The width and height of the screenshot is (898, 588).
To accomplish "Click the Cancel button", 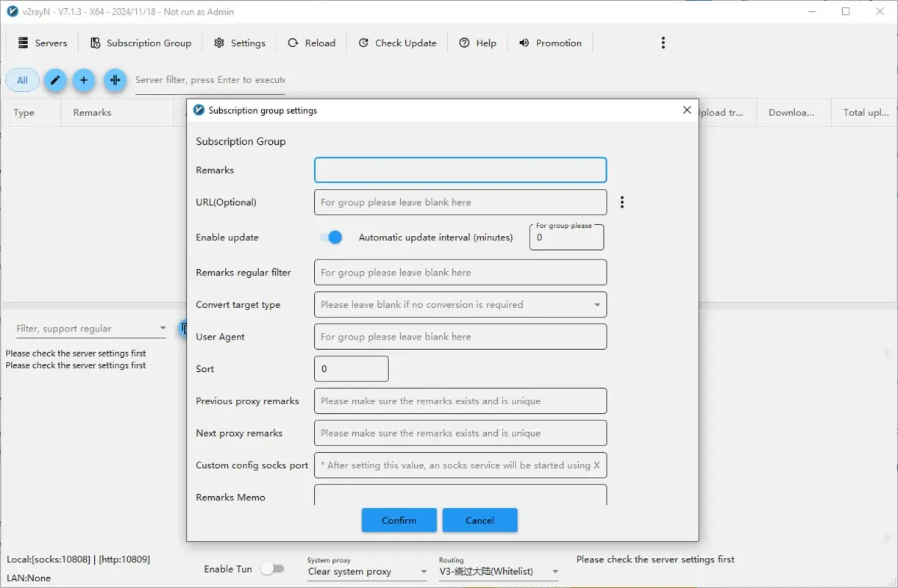I will pyautogui.click(x=480, y=520).
